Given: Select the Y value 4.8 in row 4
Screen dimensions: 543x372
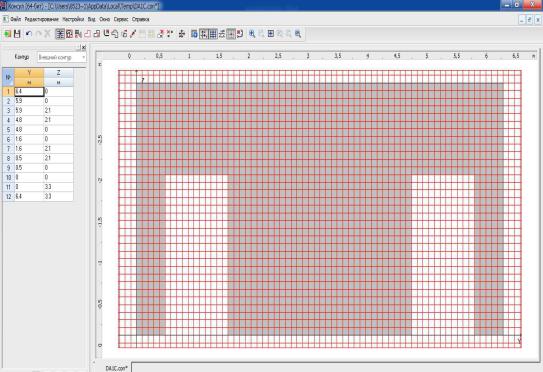Looking at the screenshot, I should 29,120.
